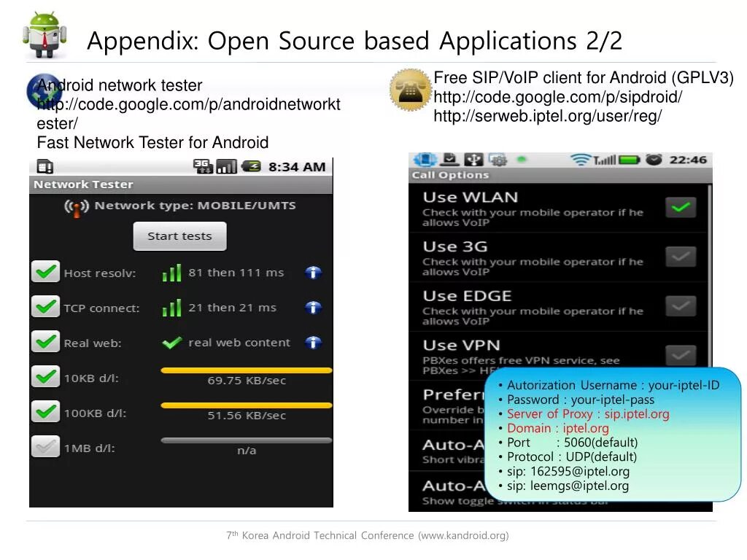Tap the green dot Sipdroid status indicator
Image resolution: width=747 pixels, height=560 pixels.
tap(522, 160)
